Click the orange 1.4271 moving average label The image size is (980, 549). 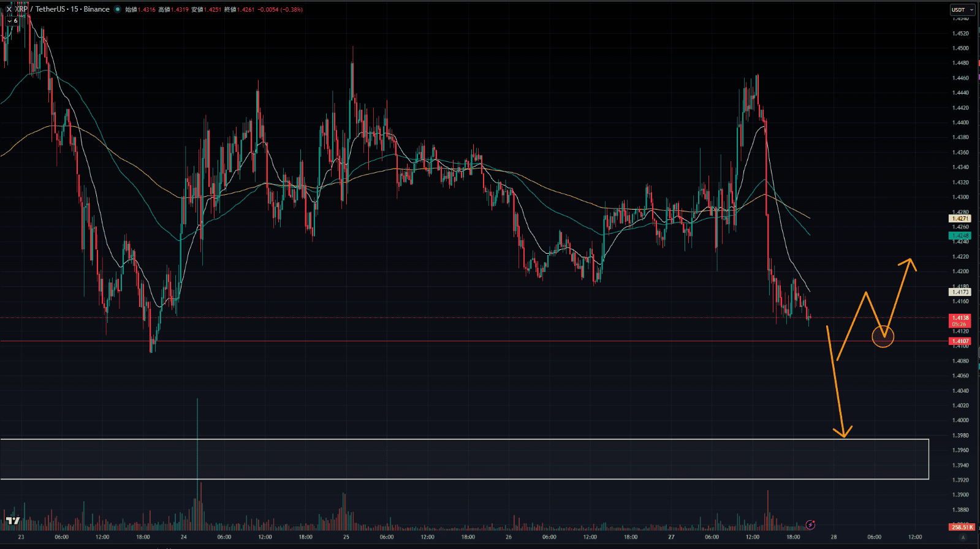pyautogui.click(x=960, y=219)
